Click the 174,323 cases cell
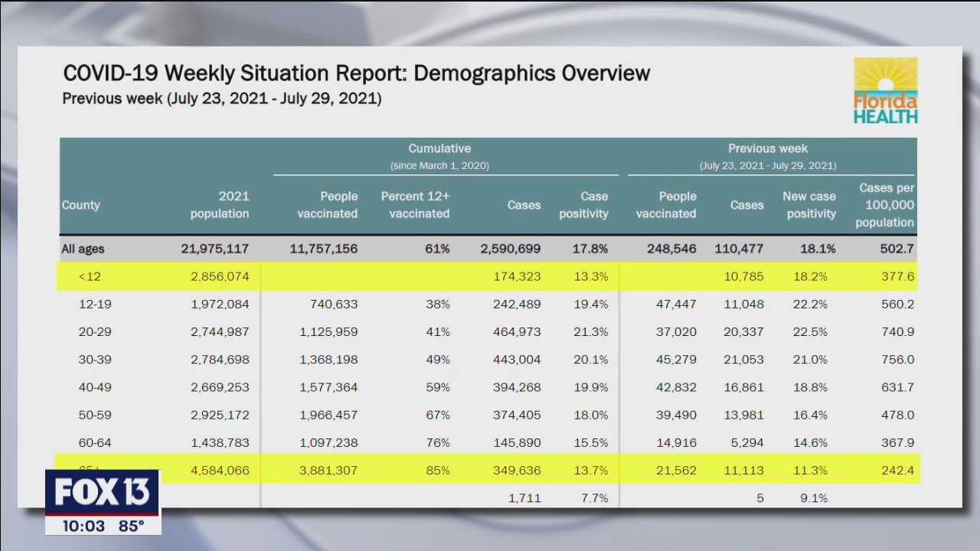Viewport: 980px width, 551px height. (517, 276)
